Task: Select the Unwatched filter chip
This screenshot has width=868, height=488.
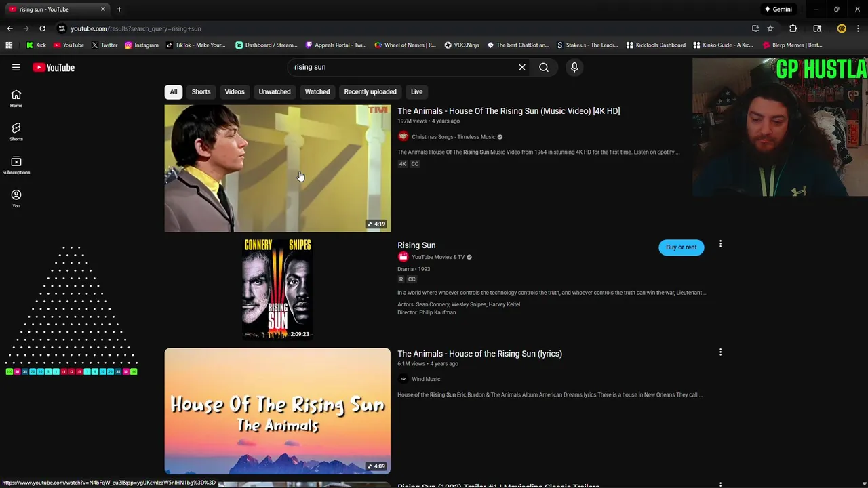Action: click(275, 91)
